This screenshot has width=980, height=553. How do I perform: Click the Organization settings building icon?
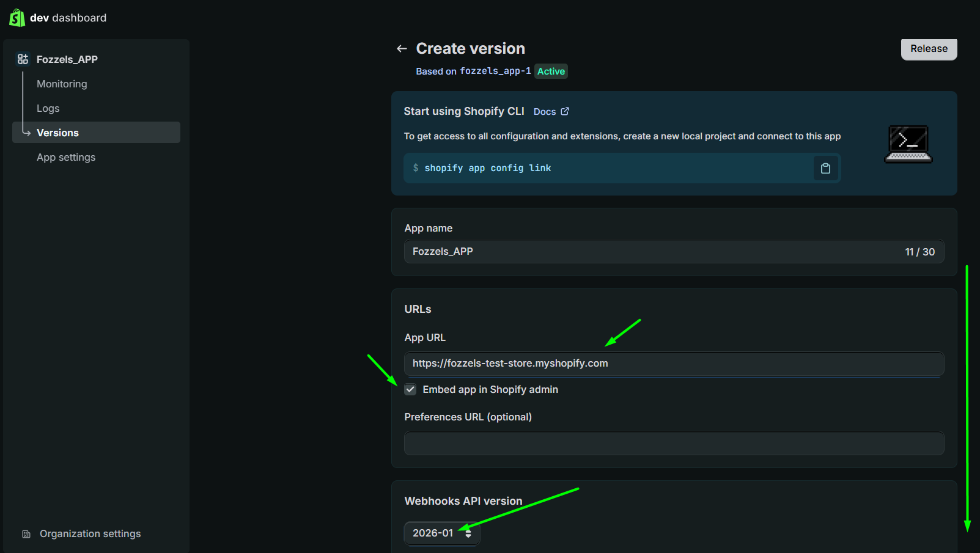pos(26,534)
